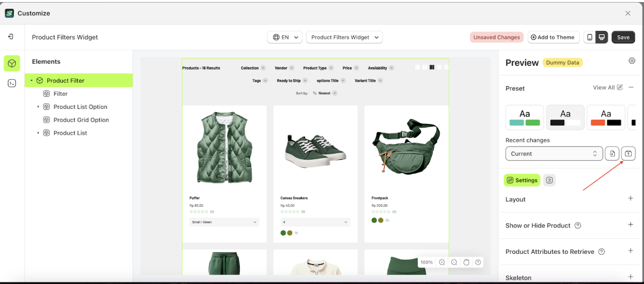Activate the hand pan tool icon
This screenshot has width=644, height=284.
click(x=466, y=262)
